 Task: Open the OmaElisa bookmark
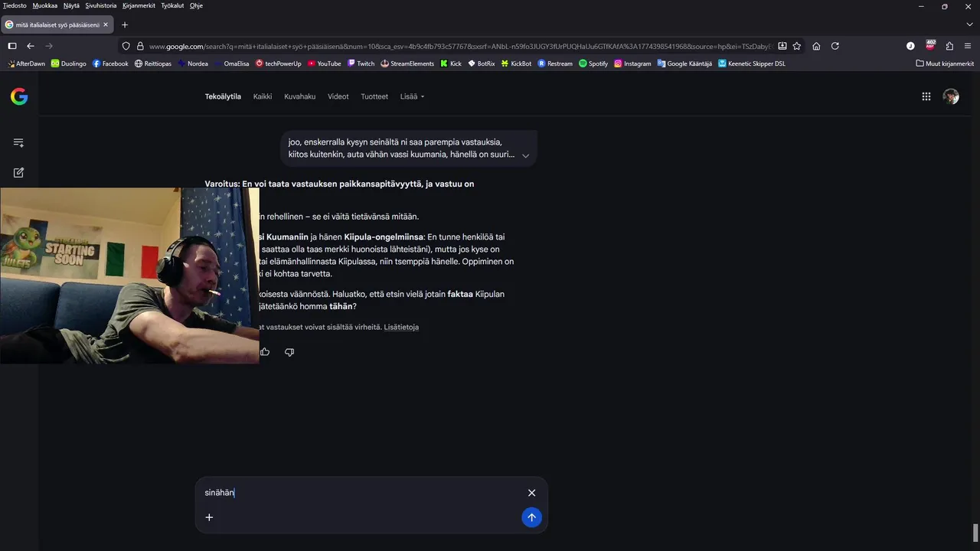(231, 64)
